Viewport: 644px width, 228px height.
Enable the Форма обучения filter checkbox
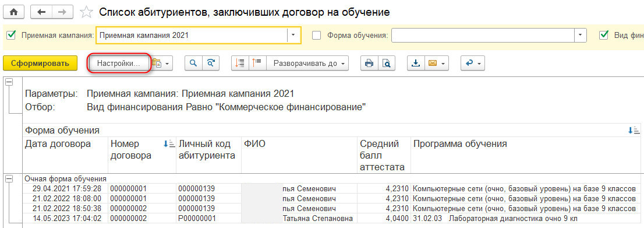click(x=316, y=36)
